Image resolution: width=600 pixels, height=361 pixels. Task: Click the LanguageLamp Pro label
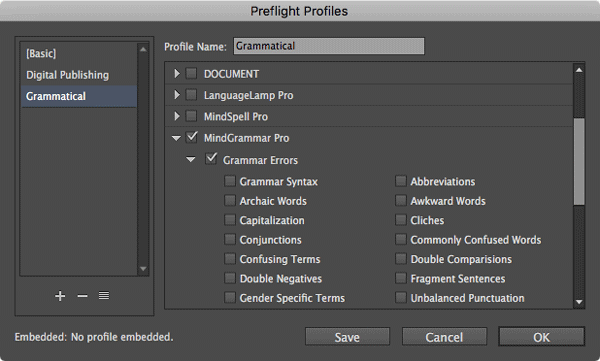pos(248,95)
